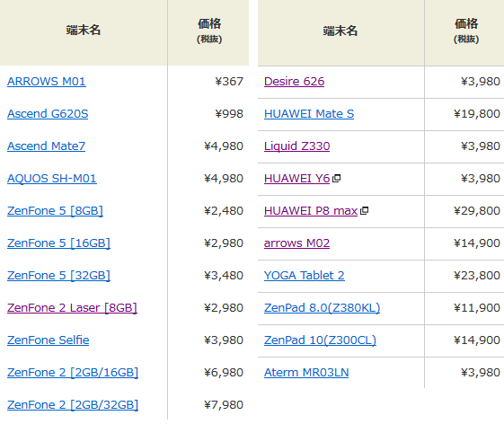Select the ¥4,980 price for Ascend Mate7
The height and width of the screenshot is (424, 504).
[x=224, y=146]
